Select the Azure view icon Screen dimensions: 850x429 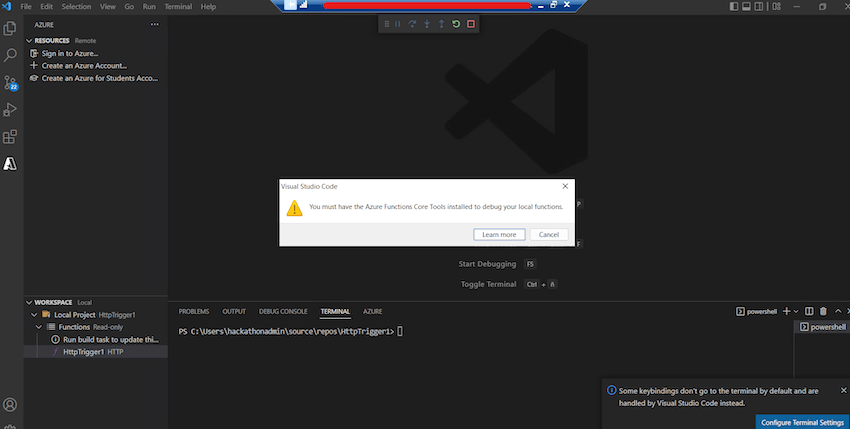coord(10,164)
